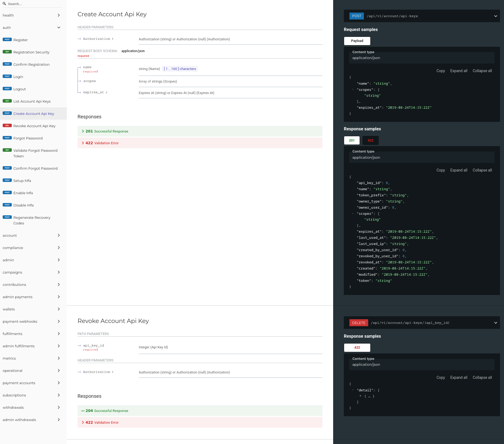Select Create Account Api Key in sidebar

pos(33,114)
